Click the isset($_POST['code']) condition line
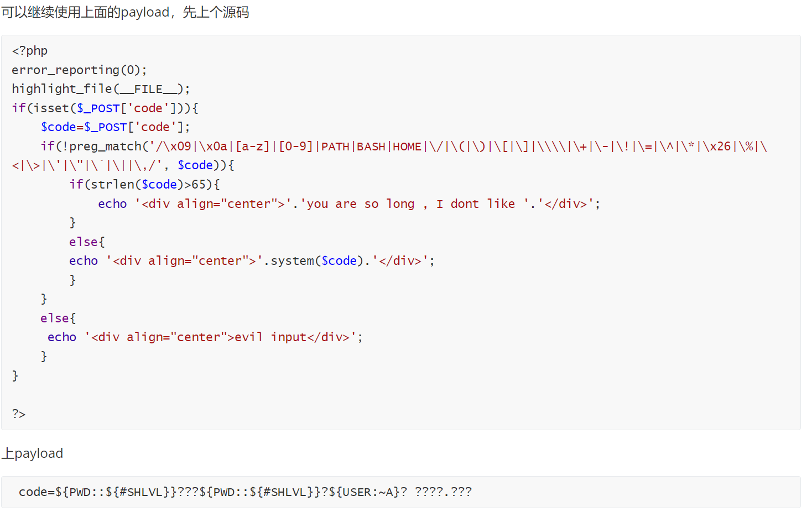812x517 pixels. (x=105, y=108)
